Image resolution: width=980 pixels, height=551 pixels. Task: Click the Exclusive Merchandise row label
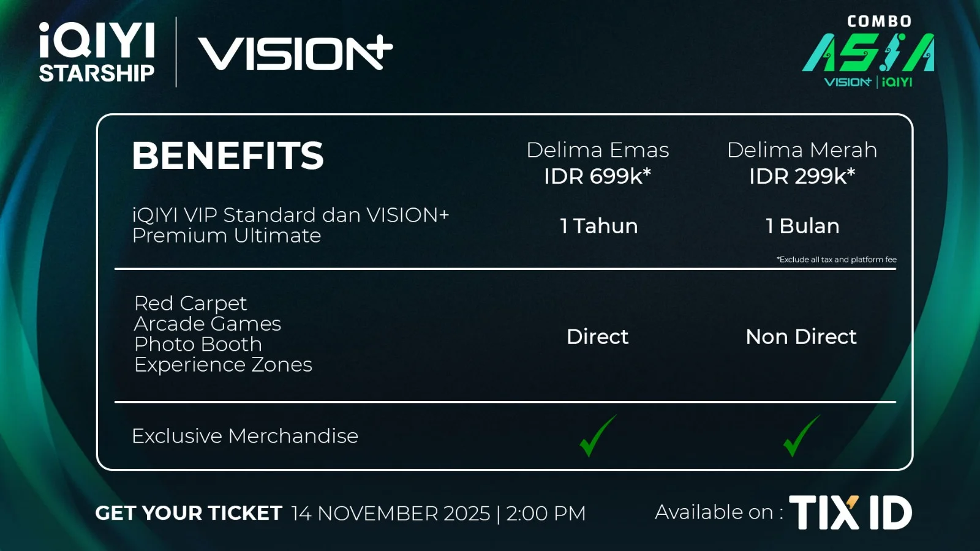coord(245,436)
